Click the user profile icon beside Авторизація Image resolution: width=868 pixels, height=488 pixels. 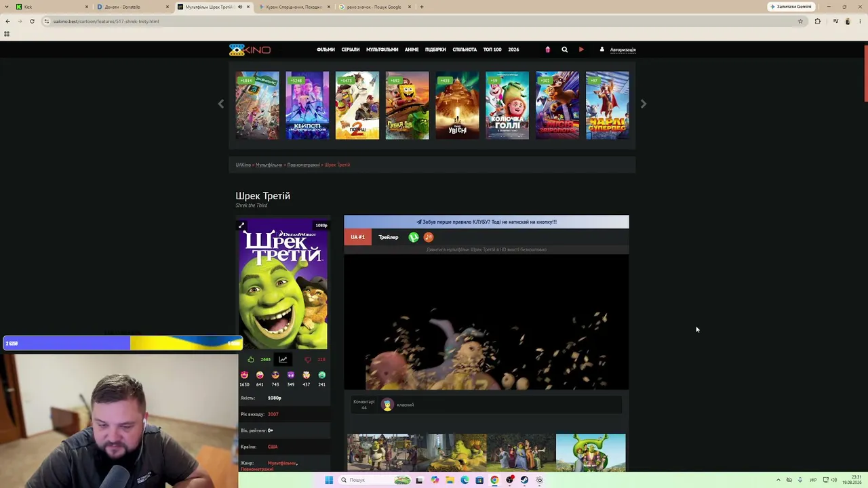click(x=601, y=49)
